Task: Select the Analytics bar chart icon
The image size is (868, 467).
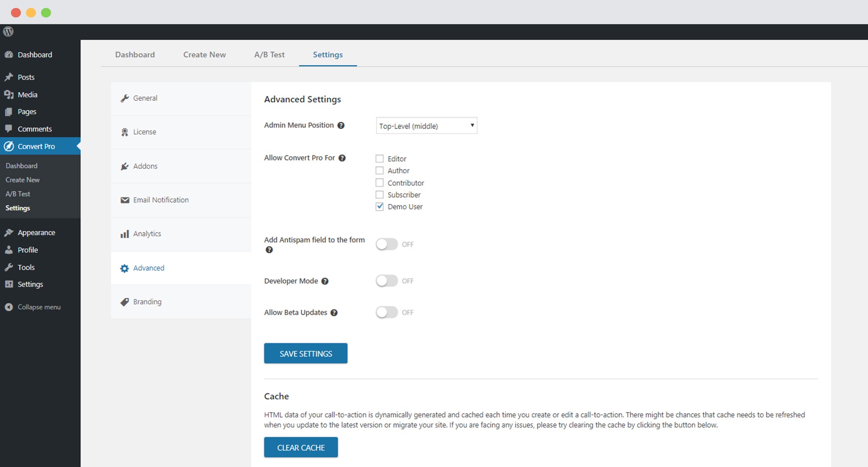Action: click(x=125, y=233)
